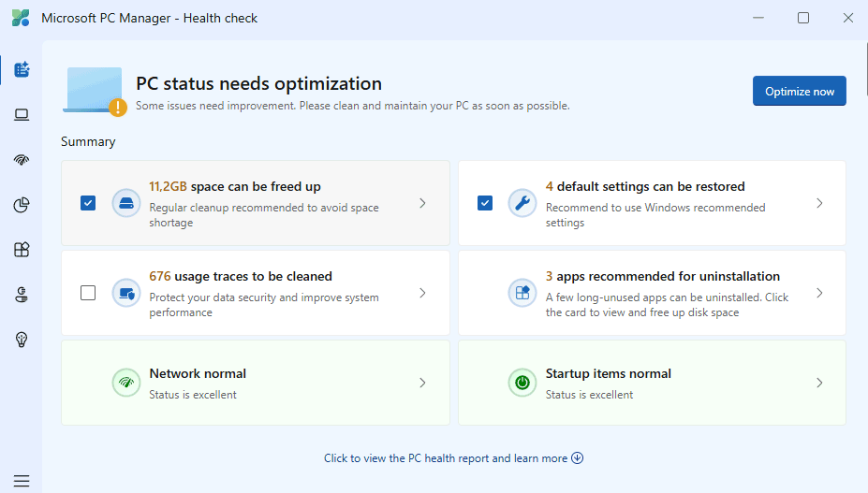
Task: Click '3 apps recommended for uninstallation' title
Action: tap(663, 276)
